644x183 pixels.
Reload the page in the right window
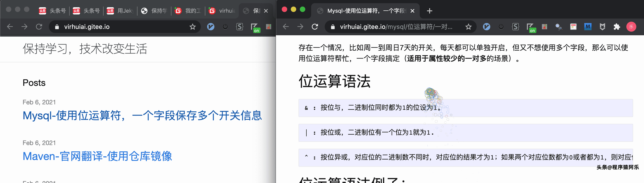click(x=315, y=27)
